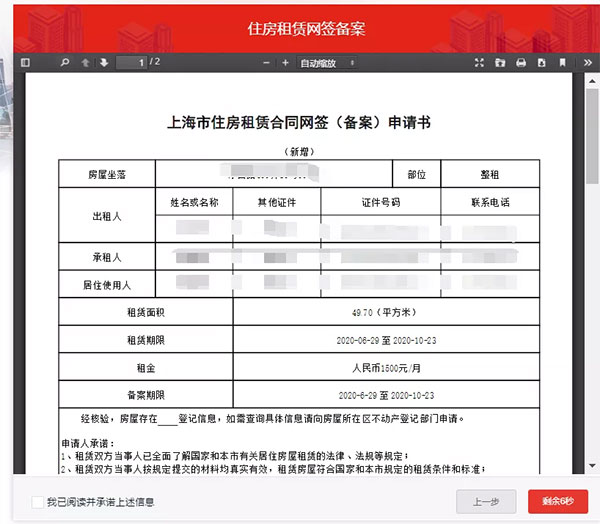The image size is (600, 524).
Task: Zoom in with the plus icon
Action: click(285, 63)
